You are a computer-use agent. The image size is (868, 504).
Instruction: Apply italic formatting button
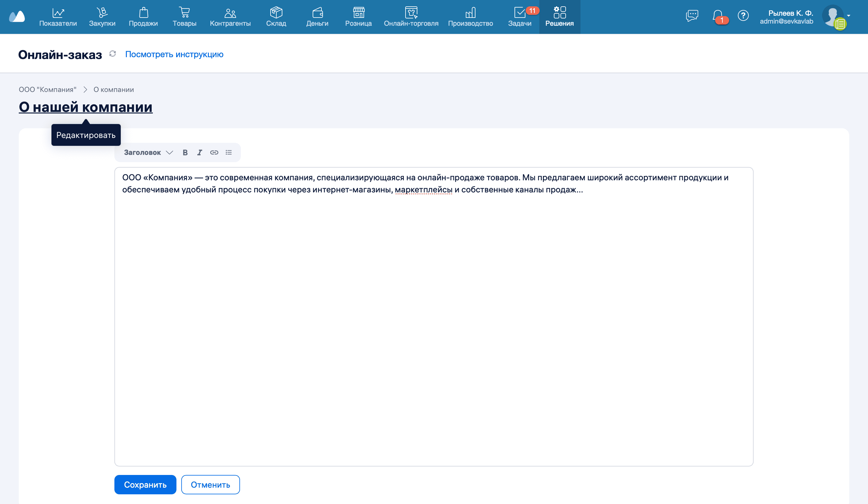[x=199, y=152]
